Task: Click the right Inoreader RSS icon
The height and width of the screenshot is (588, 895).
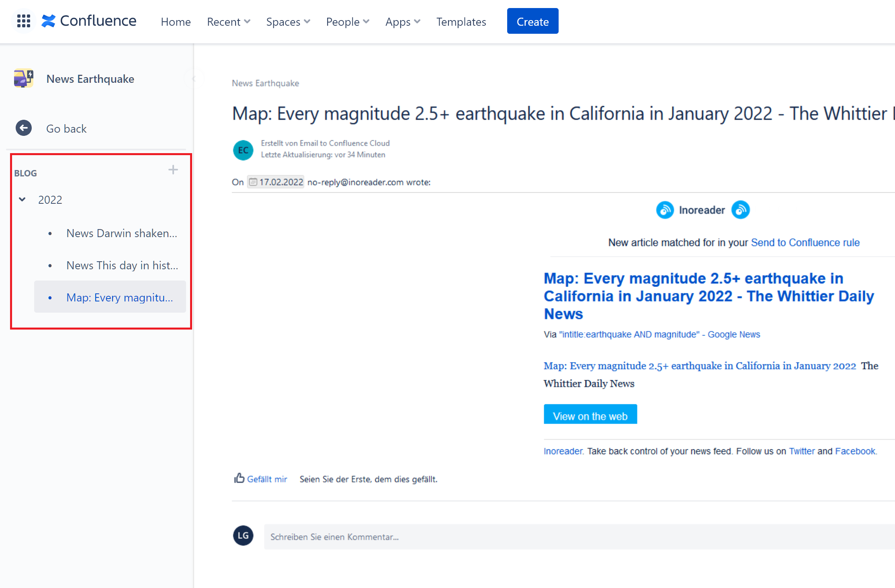Action: [741, 209]
